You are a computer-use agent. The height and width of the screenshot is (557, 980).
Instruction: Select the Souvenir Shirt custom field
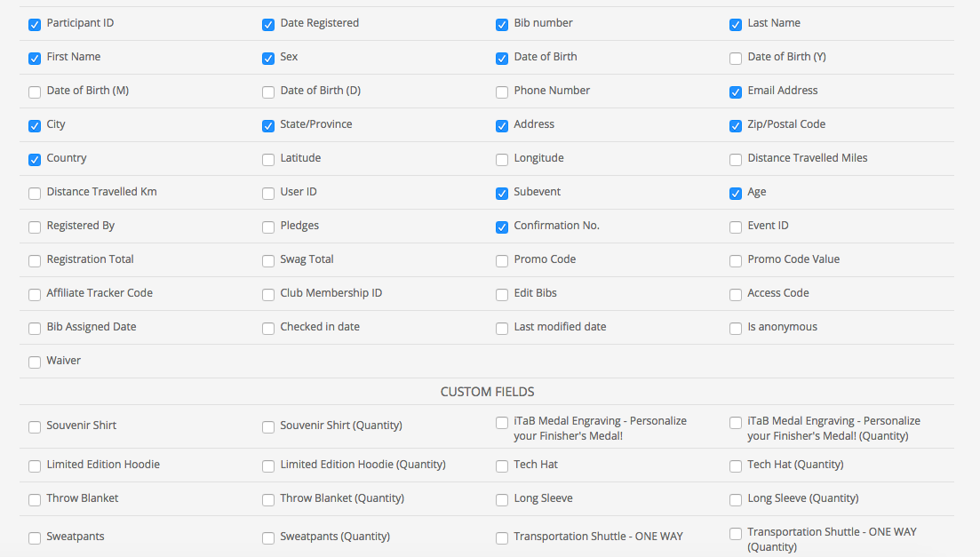tap(35, 427)
